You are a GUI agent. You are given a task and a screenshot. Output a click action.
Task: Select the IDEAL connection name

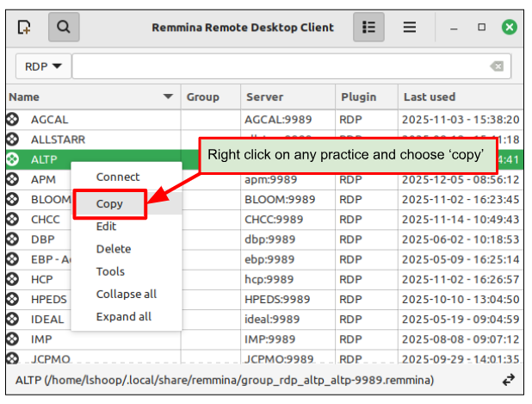point(47,320)
